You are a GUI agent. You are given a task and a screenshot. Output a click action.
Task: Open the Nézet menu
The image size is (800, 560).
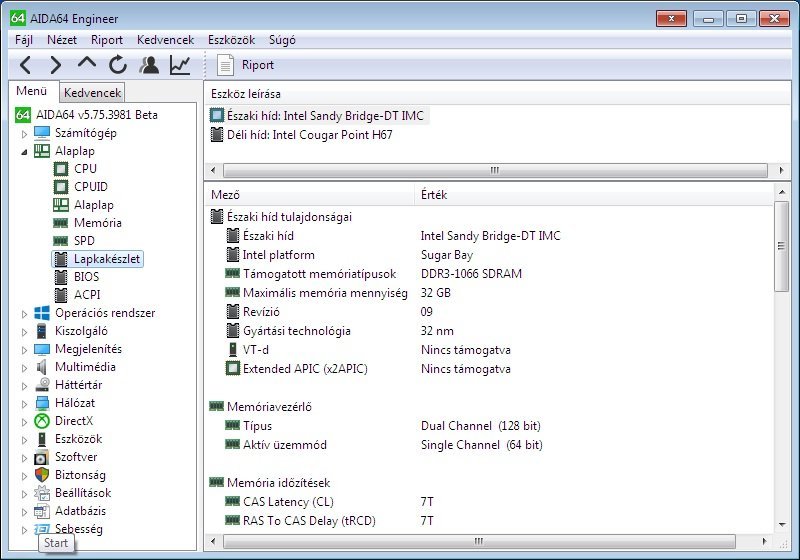click(62, 40)
